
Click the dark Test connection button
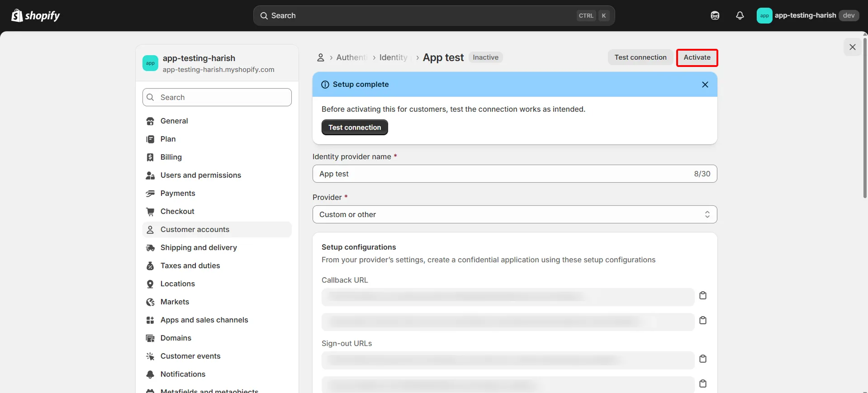[x=355, y=128]
